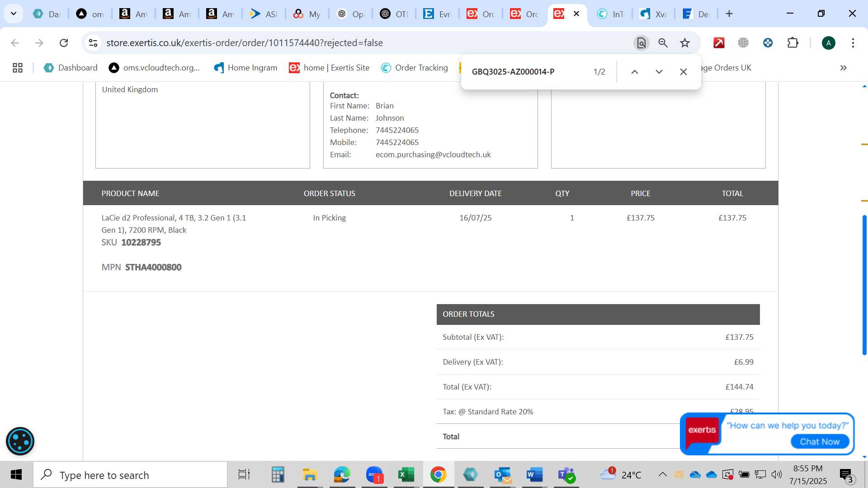Switch to the Xva tab
The width and height of the screenshot is (868, 488).
click(x=653, y=14)
